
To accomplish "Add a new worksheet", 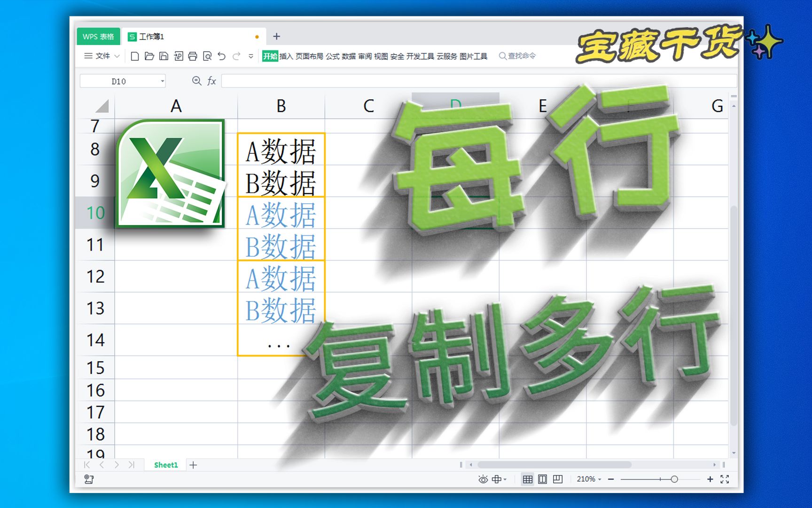I will tap(193, 465).
